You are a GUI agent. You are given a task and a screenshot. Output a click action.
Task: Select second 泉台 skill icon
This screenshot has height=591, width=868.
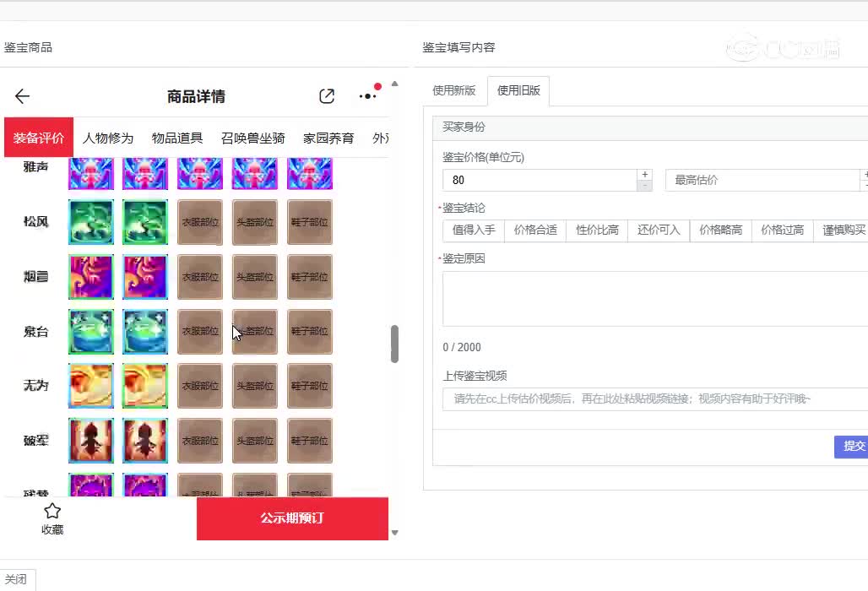tap(145, 332)
